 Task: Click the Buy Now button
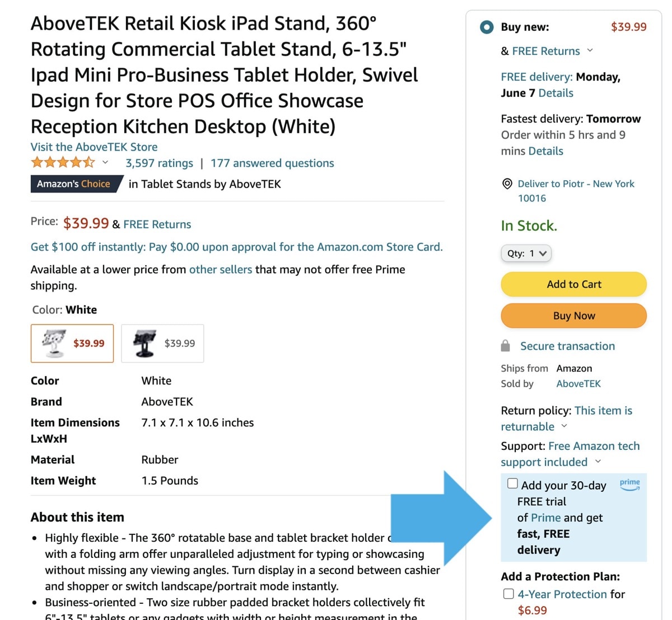573,316
